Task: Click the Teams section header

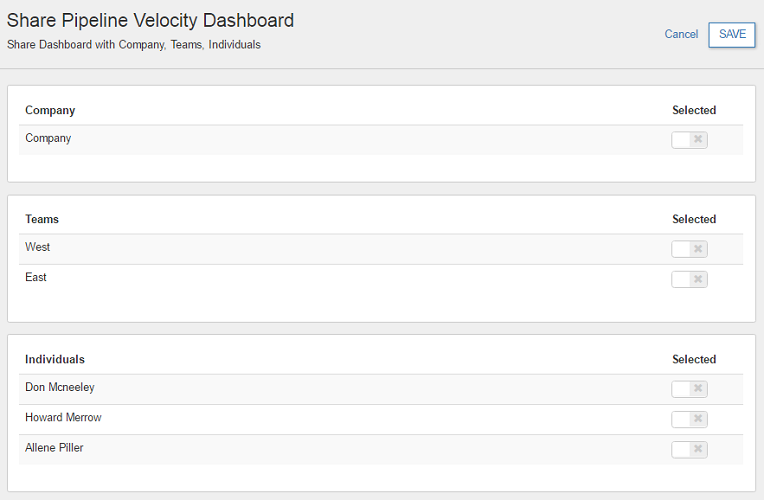Action: tap(42, 219)
